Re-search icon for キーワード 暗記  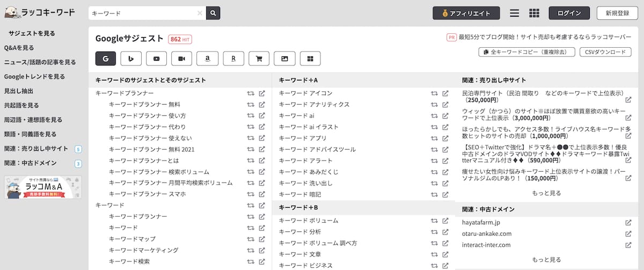434,194
